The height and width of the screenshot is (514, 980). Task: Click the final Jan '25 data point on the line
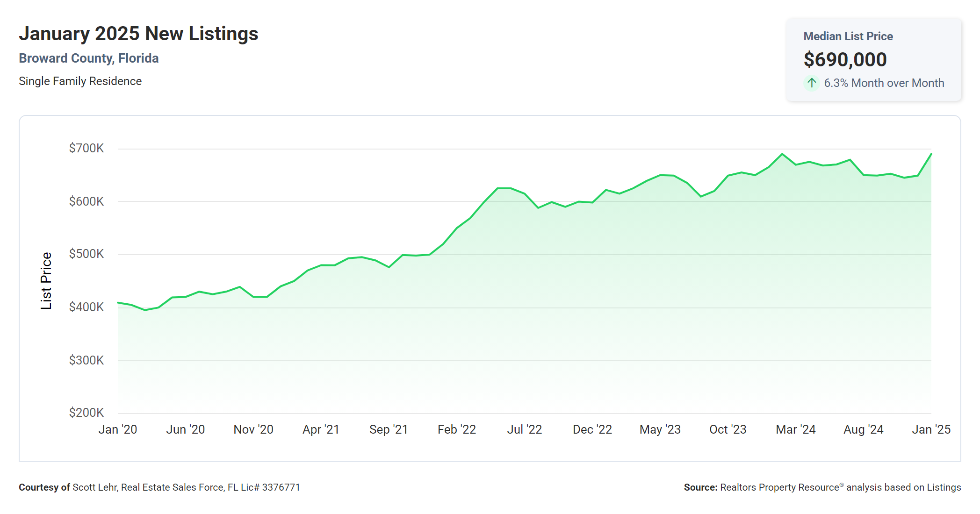pyautogui.click(x=931, y=154)
